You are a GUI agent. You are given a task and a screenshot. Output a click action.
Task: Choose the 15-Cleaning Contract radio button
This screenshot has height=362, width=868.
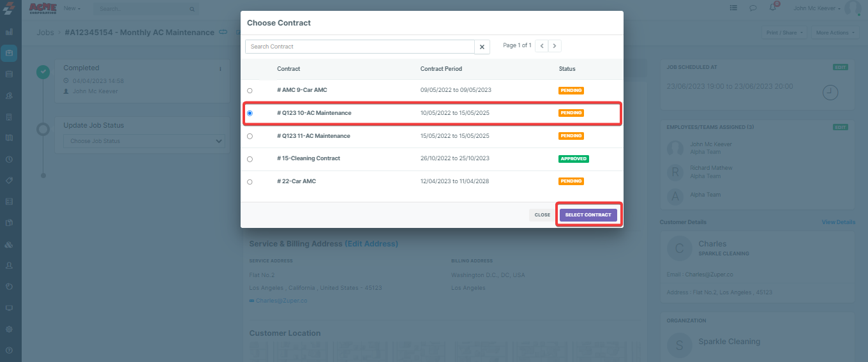point(250,159)
